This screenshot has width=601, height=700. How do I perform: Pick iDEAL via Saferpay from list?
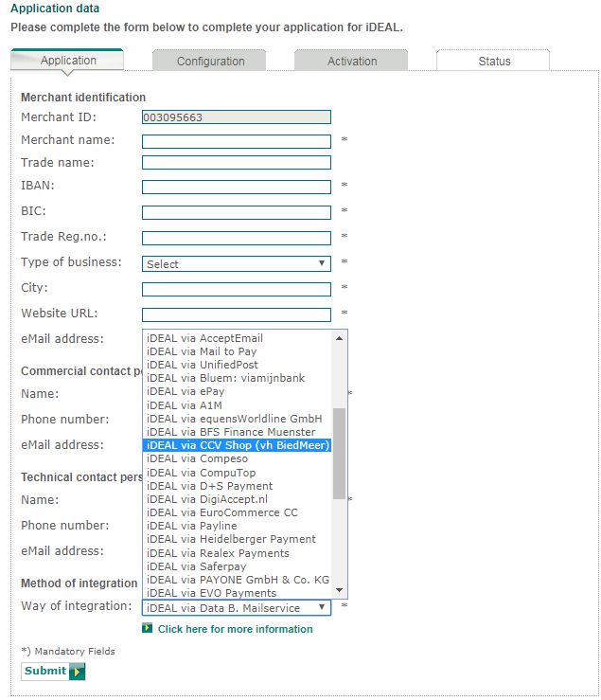(x=237, y=566)
